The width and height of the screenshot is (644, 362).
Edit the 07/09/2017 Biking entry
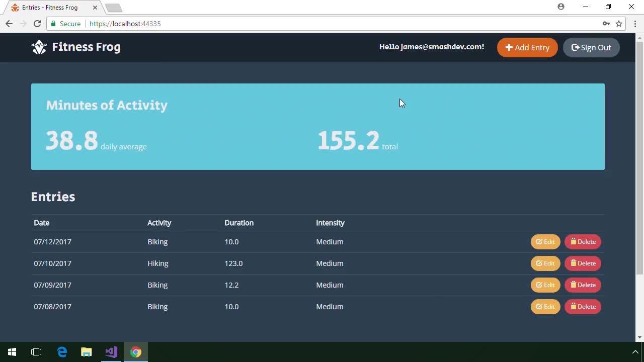[x=545, y=285]
